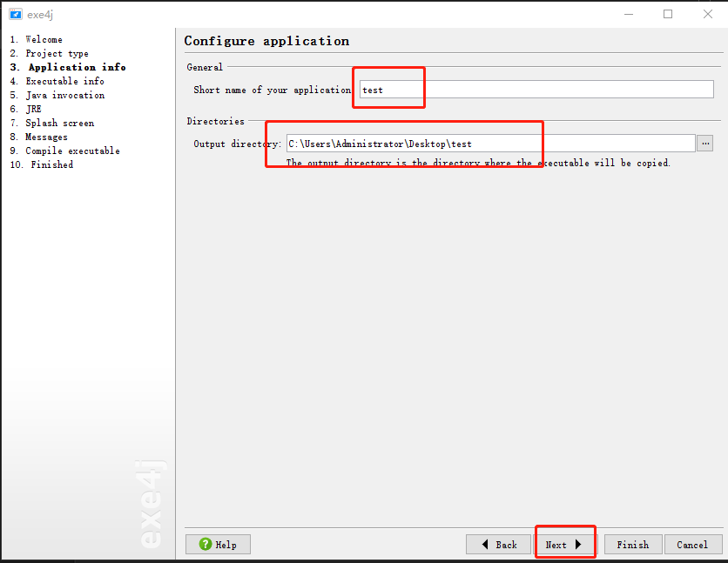Cancel the exe4j wizard
Image resolution: width=728 pixels, height=563 pixels.
tap(692, 545)
